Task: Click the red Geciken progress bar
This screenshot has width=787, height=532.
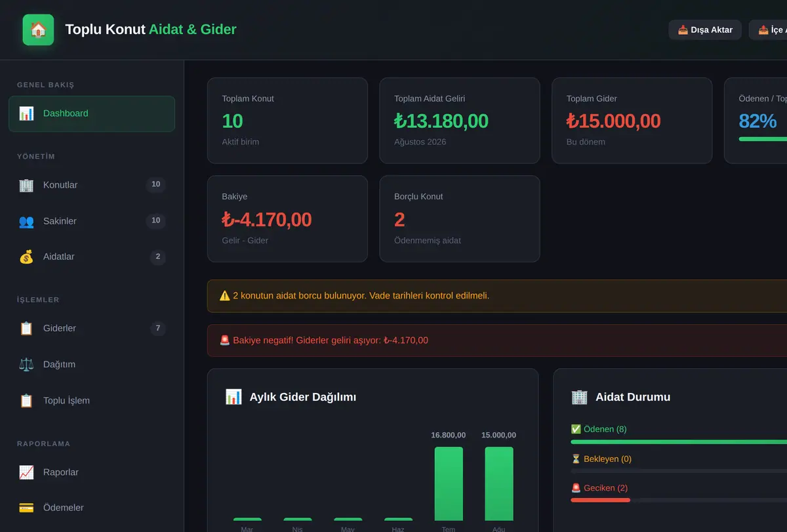Action: click(x=601, y=501)
